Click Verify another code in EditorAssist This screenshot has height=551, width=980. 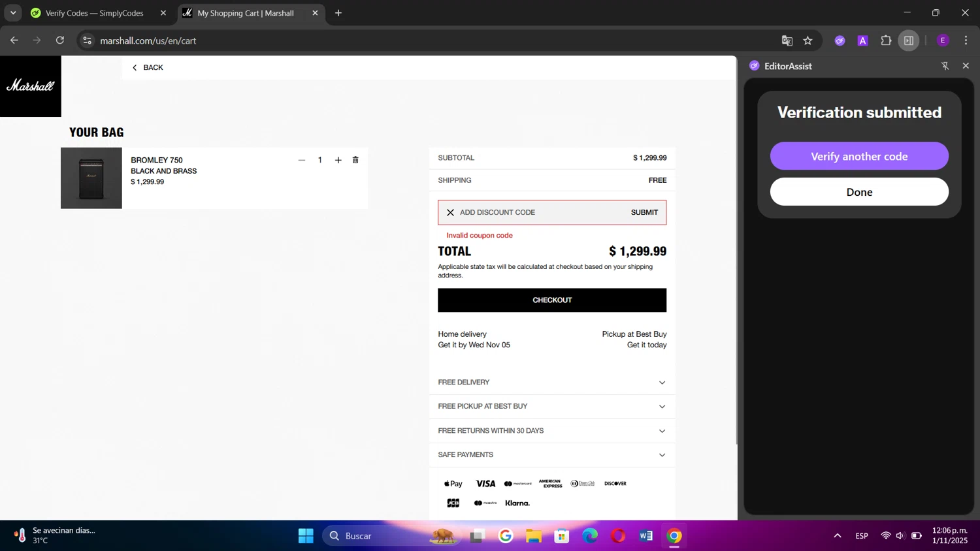(859, 157)
